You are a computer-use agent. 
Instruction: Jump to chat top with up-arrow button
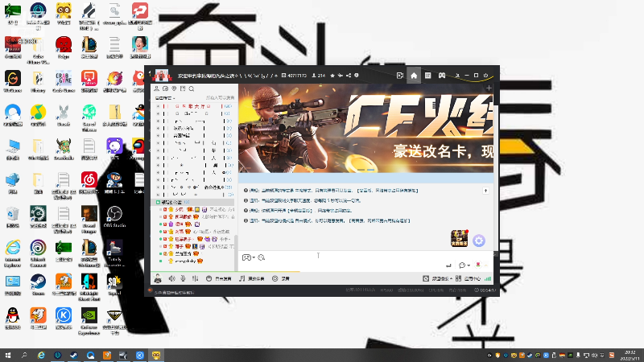click(x=485, y=191)
